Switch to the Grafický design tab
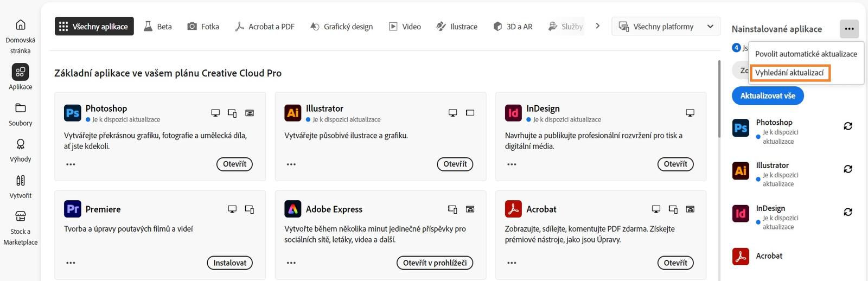 coord(341,26)
